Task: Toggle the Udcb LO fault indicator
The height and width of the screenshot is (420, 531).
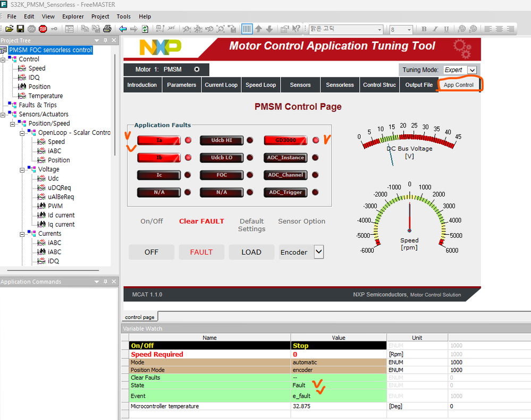Action: pos(222,158)
